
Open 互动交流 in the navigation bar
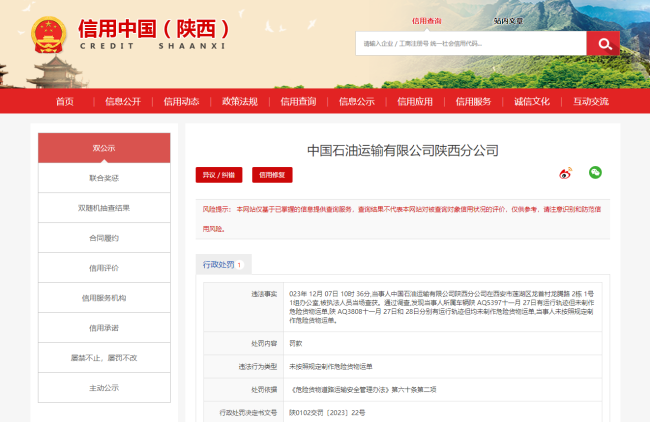[x=591, y=102]
